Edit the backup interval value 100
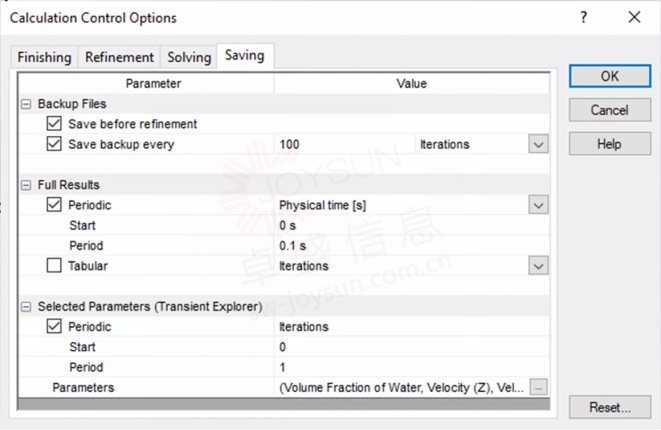The height and width of the screenshot is (430, 661). pos(344,144)
